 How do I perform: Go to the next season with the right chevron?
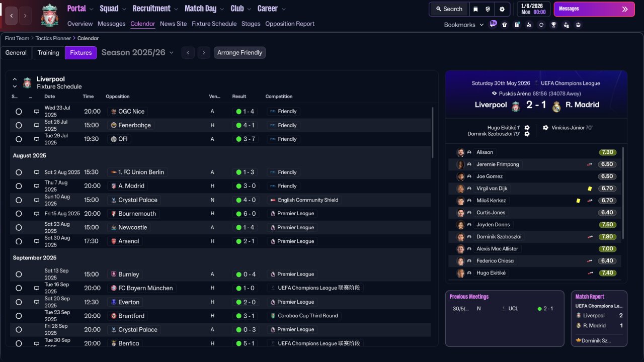pos(204,53)
